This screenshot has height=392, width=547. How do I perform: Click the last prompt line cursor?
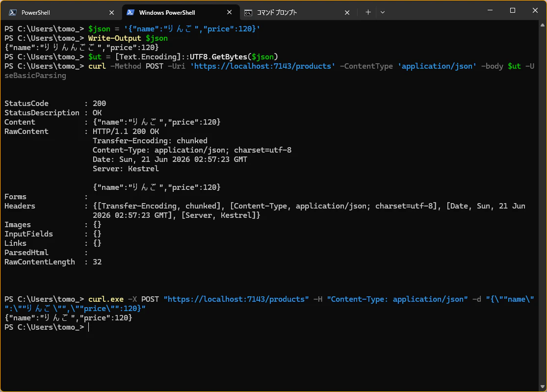(x=89, y=327)
